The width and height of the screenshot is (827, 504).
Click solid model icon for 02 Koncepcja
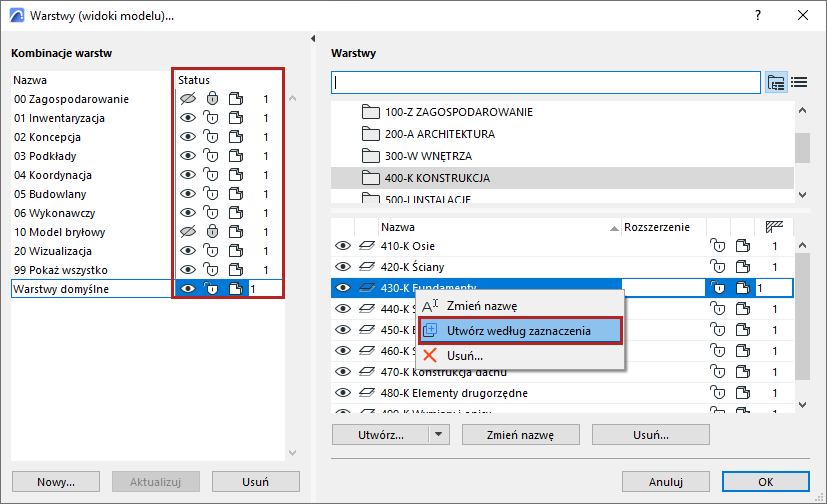click(x=236, y=137)
